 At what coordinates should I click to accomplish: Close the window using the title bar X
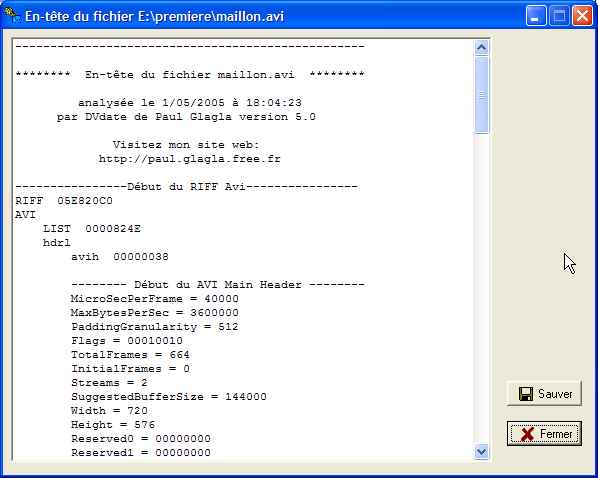pyautogui.click(x=582, y=16)
